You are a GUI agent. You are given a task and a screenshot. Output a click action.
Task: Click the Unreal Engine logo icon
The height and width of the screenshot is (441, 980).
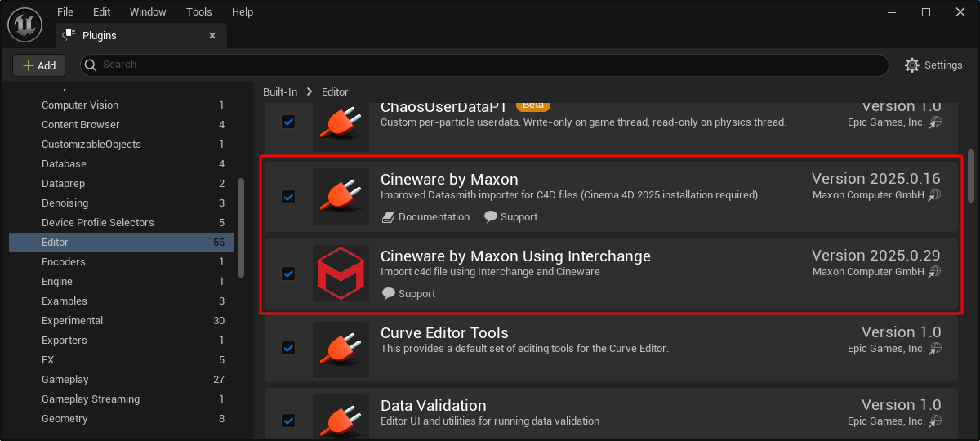(x=24, y=24)
